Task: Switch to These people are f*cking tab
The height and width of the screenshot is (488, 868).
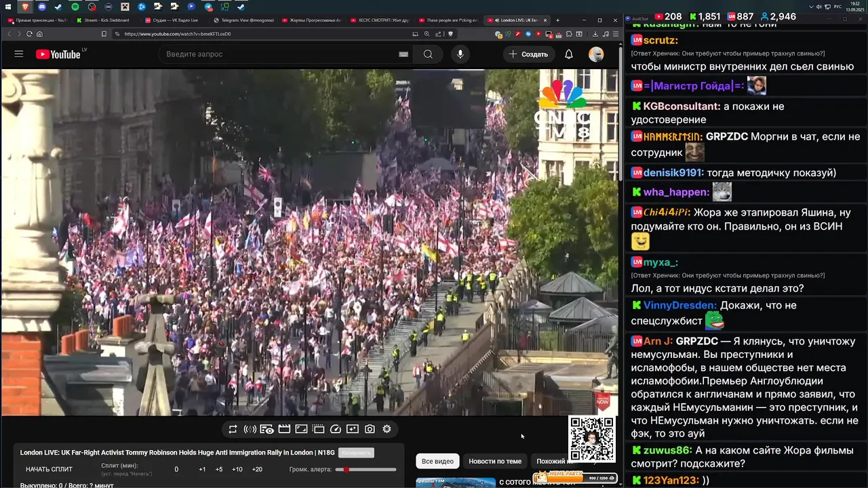Action: [x=448, y=20]
